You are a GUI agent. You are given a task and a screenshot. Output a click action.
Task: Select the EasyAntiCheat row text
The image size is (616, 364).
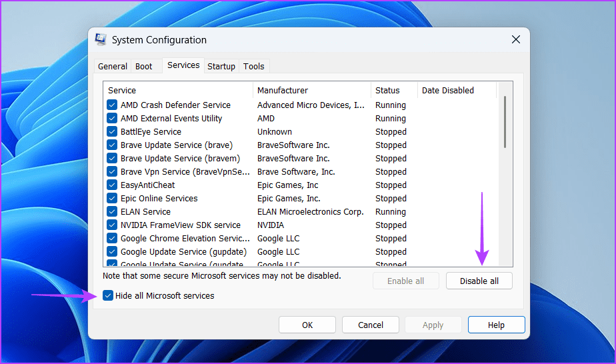point(148,185)
